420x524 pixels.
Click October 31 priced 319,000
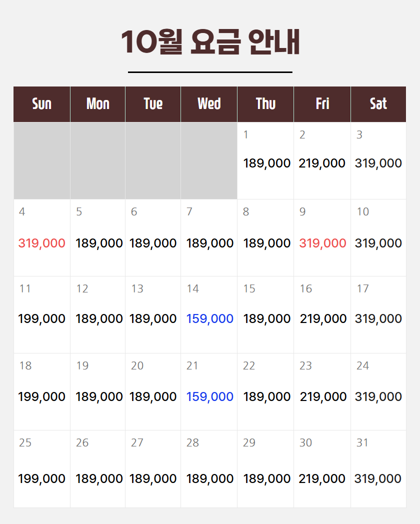(378, 469)
